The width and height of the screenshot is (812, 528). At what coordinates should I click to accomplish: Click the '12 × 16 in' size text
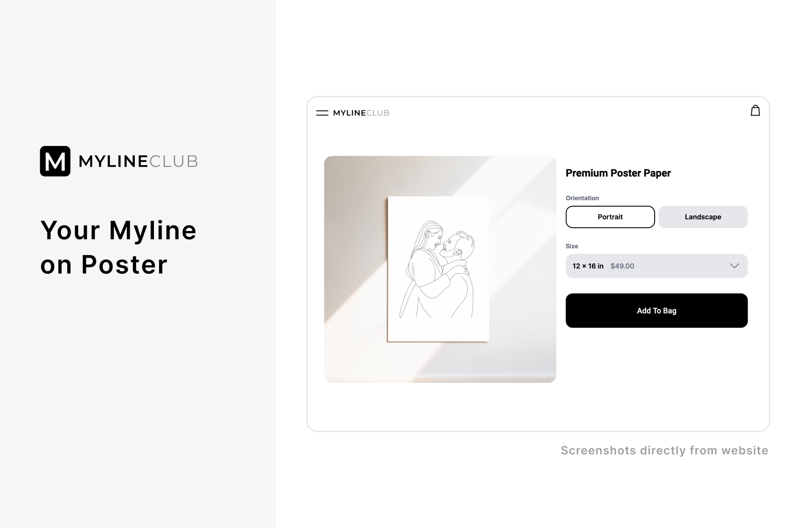coord(588,266)
